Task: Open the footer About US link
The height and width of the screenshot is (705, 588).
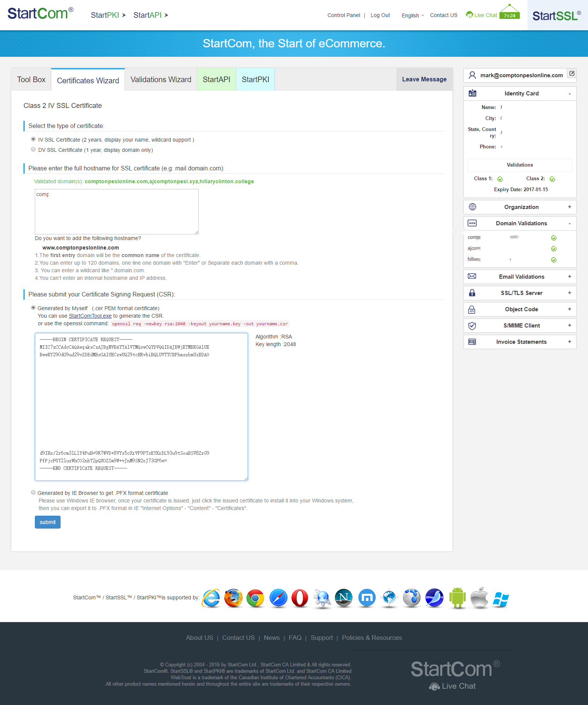Action: tap(200, 638)
